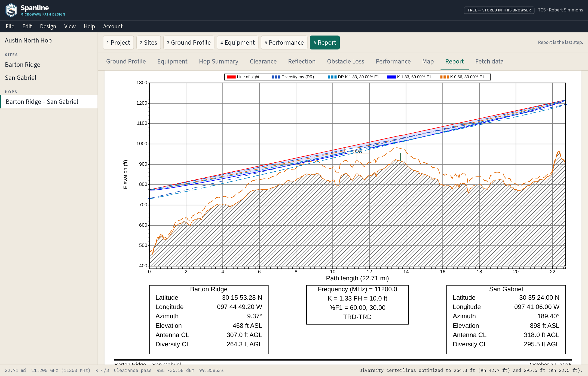Switch to the Obstacle Loss tab
Viewport: 588px width, 376px height.
tap(346, 62)
